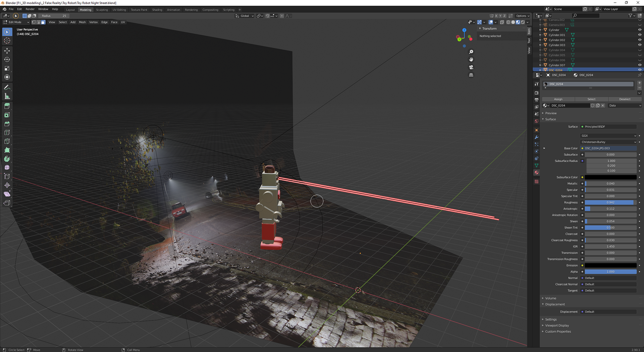Select the Rip Region tool
The height and width of the screenshot is (352, 644).
click(x=7, y=203)
